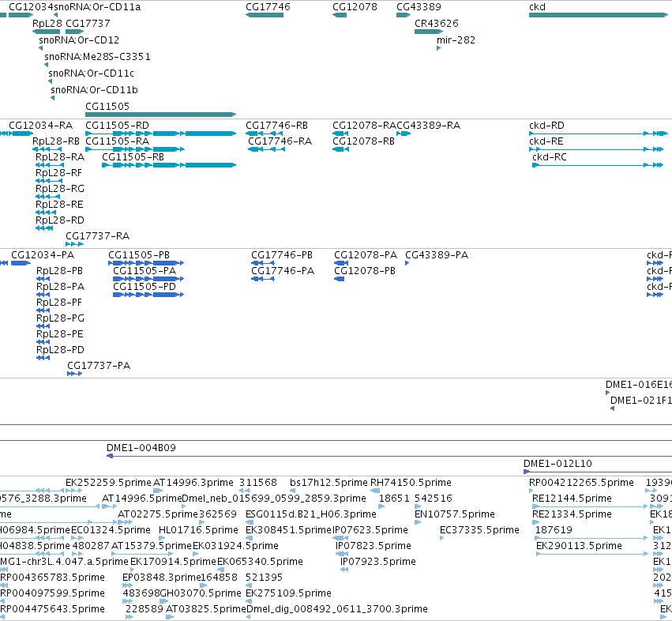
Task: Click the CG11505-RB transcript glyph
Action: (x=169, y=165)
